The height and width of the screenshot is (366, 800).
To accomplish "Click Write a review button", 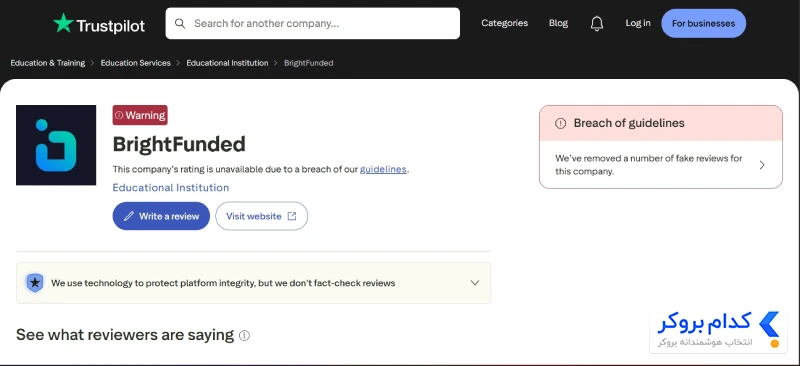I will [x=161, y=216].
